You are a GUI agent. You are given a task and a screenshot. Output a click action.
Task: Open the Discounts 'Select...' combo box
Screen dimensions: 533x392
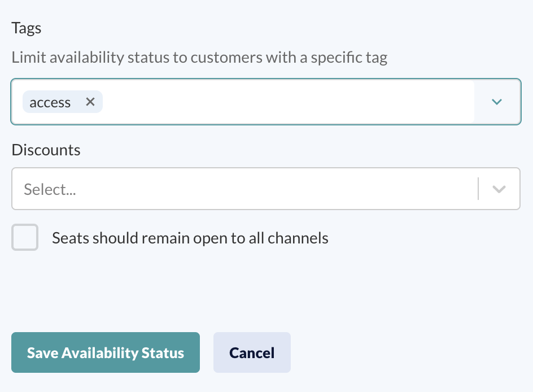click(266, 189)
